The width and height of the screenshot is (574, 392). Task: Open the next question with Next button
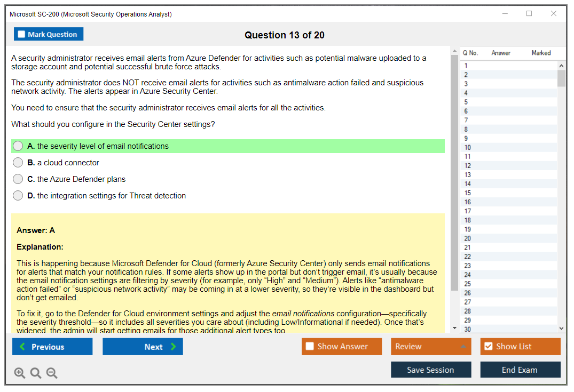[x=143, y=346]
